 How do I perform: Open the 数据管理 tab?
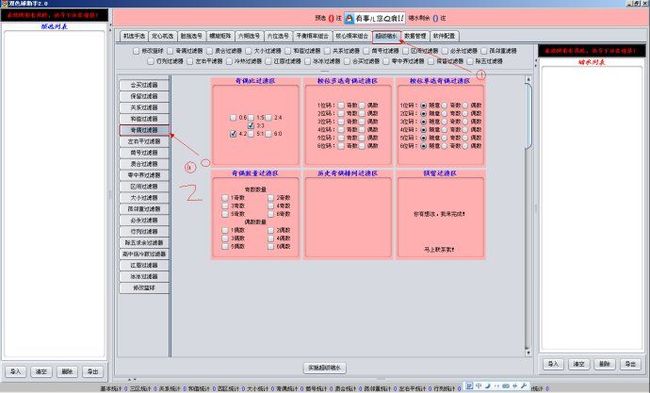415,36
